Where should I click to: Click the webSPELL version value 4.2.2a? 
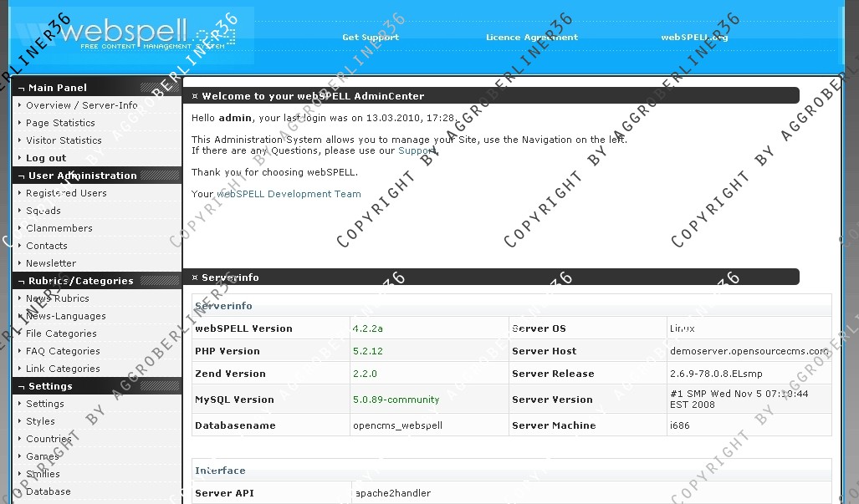367,328
